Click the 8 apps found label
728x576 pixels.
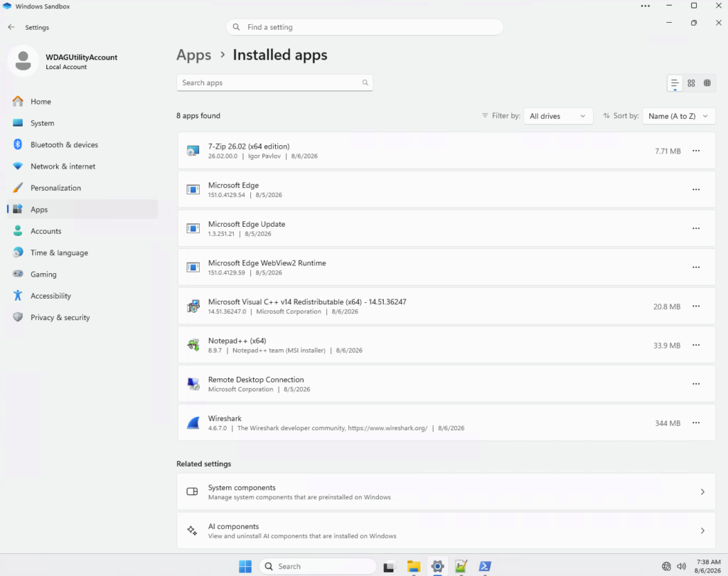click(198, 116)
